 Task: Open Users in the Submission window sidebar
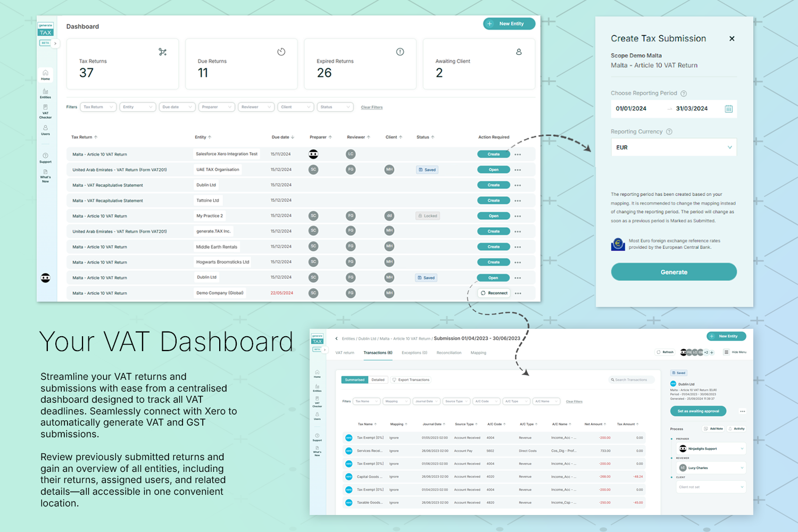317,416
